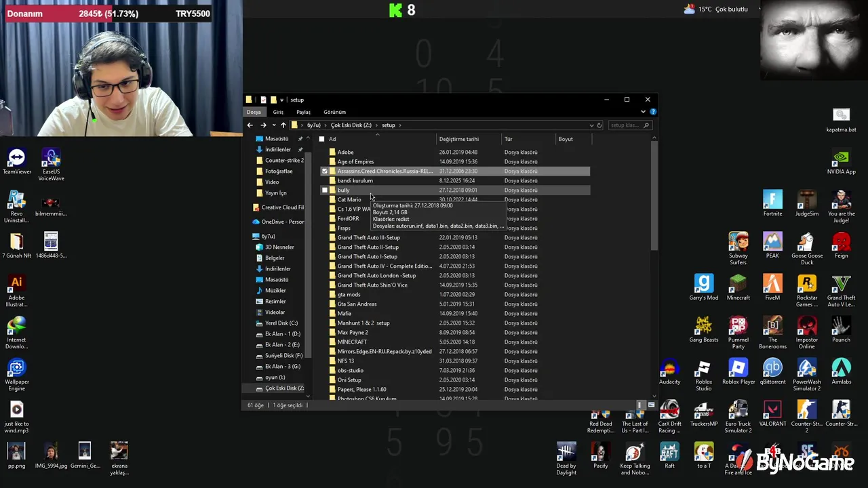
Task: Launch Audacity shortcut
Action: pos(670,371)
